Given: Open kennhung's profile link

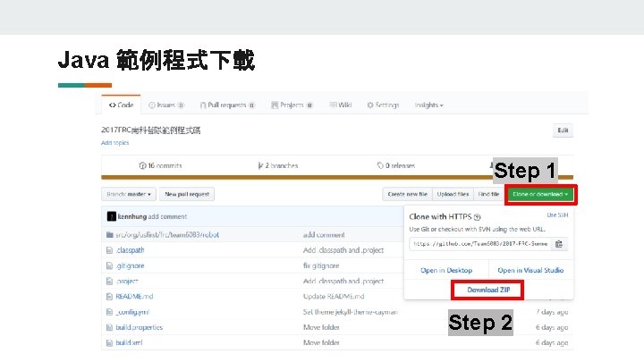Looking at the screenshot, I should pos(131,216).
